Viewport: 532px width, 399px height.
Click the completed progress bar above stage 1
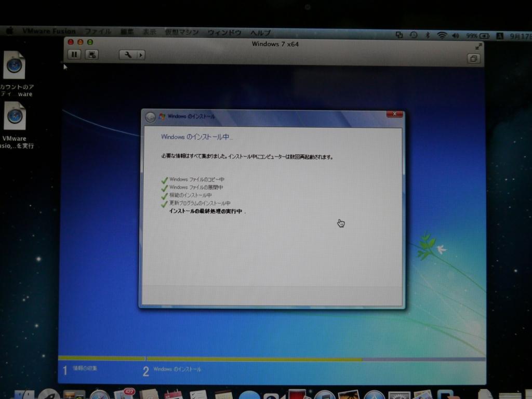pos(101,358)
